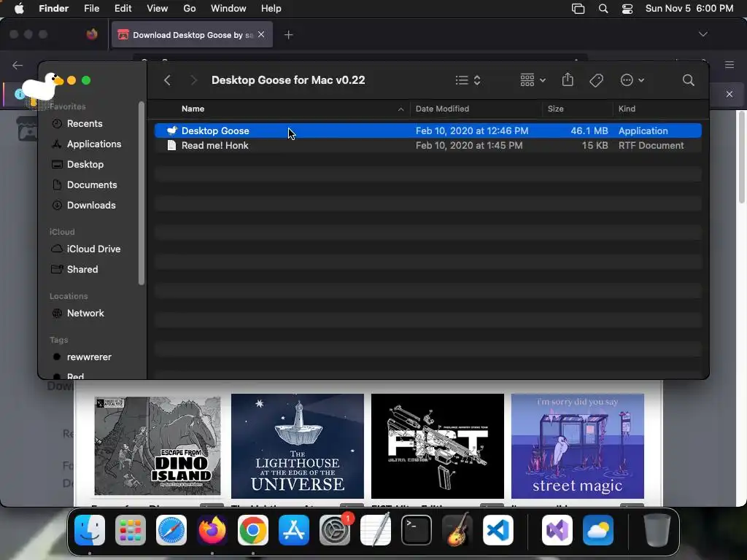
Task: Open the Firefox hamburger menu
Action: tap(729, 65)
